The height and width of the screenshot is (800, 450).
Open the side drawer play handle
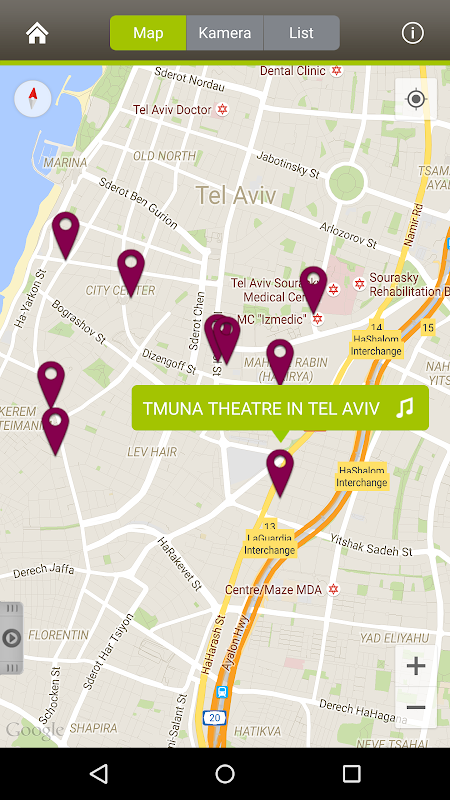pyautogui.click(x=11, y=638)
